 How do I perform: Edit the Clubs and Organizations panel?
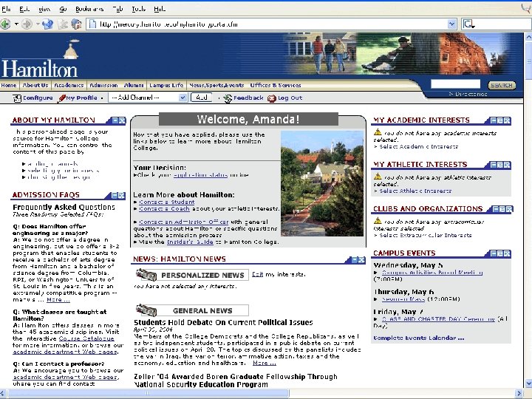coord(502,209)
